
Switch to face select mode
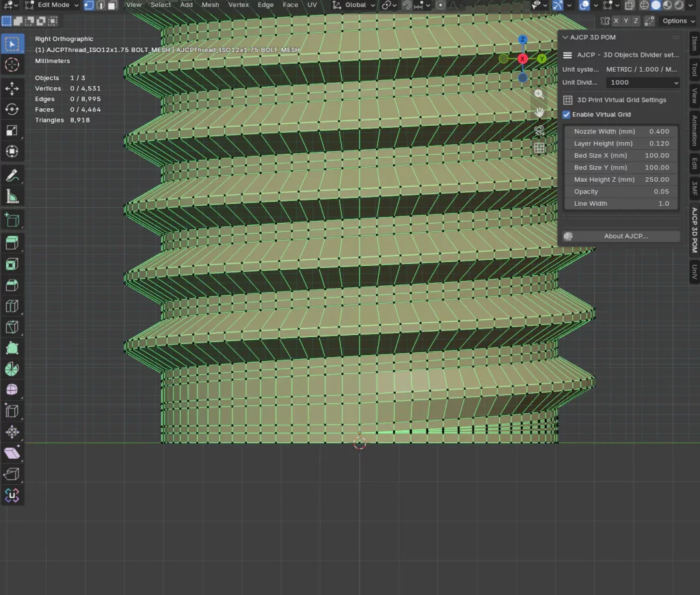click(113, 5)
